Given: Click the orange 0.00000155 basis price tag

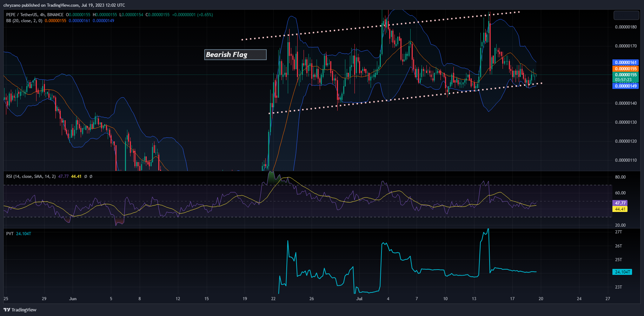Looking at the screenshot, I should pyautogui.click(x=625, y=69).
